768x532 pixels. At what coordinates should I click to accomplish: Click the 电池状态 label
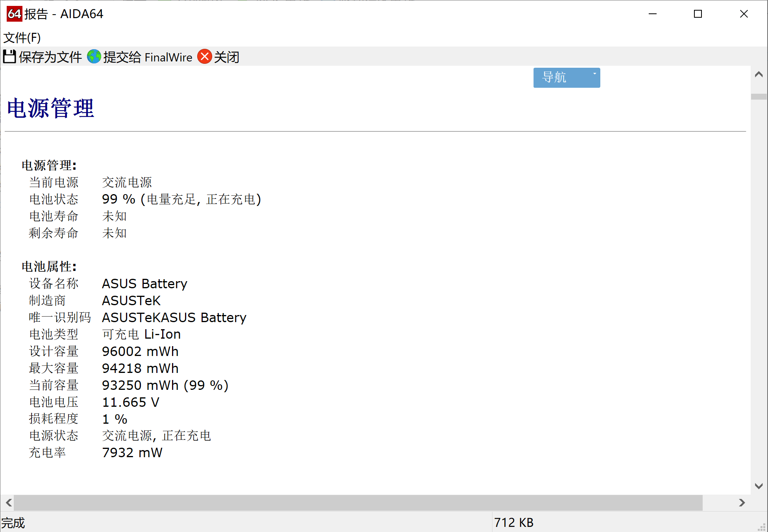point(54,199)
